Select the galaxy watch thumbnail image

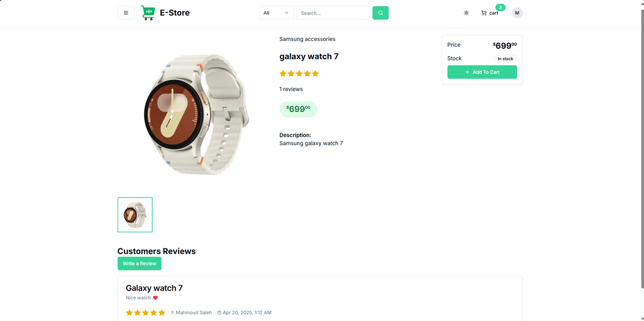(x=135, y=215)
